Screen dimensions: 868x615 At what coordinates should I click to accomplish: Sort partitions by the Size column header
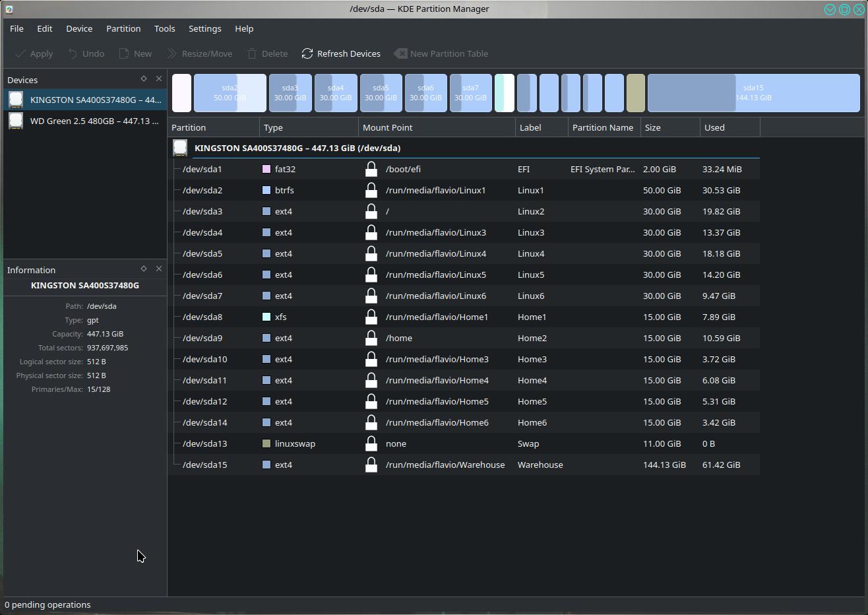(x=669, y=127)
